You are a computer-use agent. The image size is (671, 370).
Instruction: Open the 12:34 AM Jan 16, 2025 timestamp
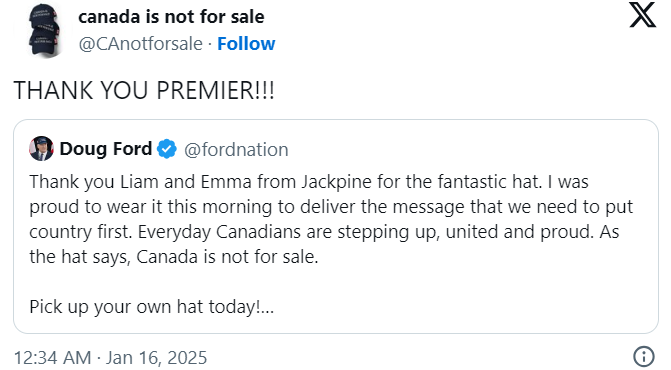110,358
